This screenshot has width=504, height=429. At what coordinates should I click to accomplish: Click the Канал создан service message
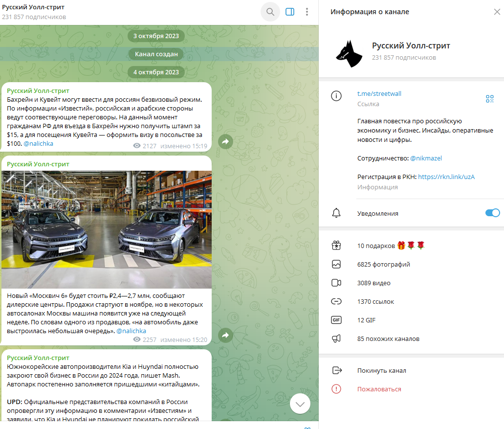point(156,54)
